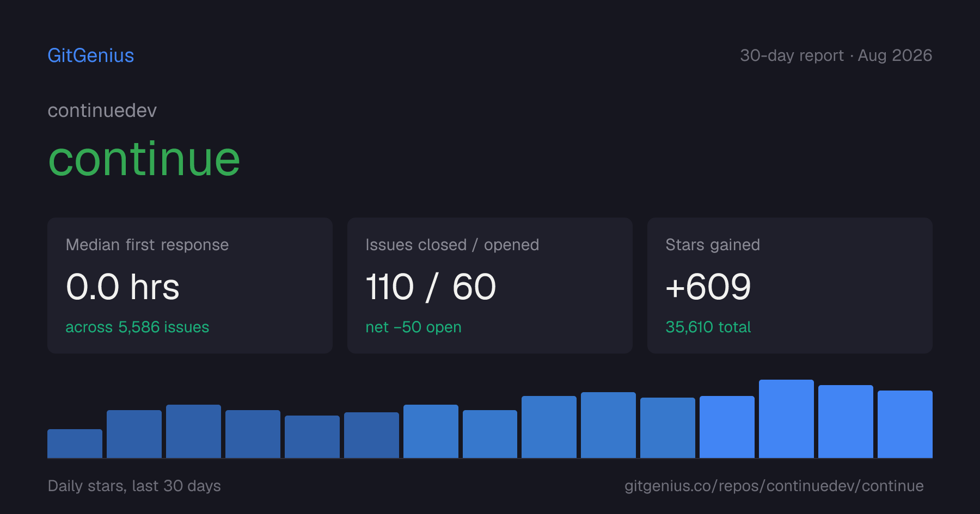Viewport: 980px width, 514px height.
Task: Click the "across 5,586 issues" text
Action: pyautogui.click(x=137, y=327)
